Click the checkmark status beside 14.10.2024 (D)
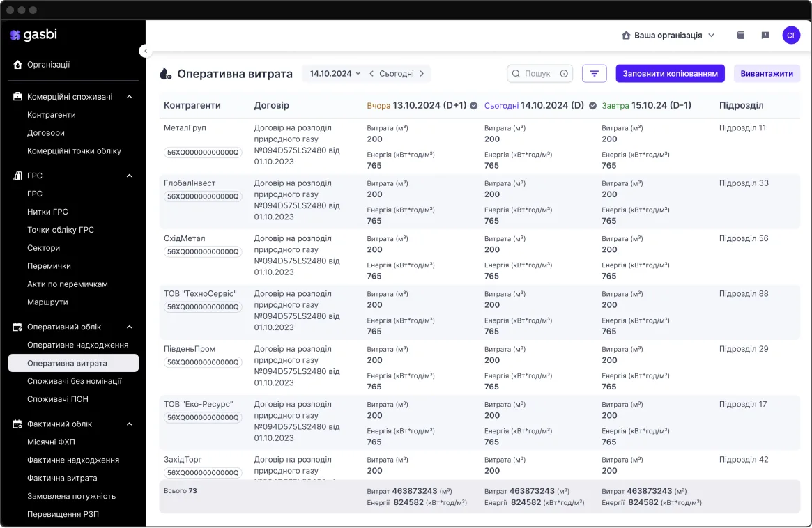The image size is (812, 528). tap(592, 106)
